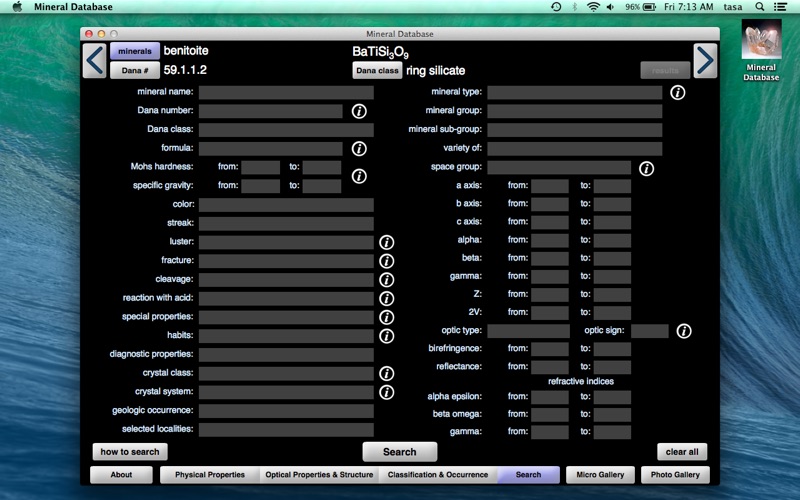Screen dimensions: 800x500
Task: Open info icon beside crystal system
Action: pos(387,392)
